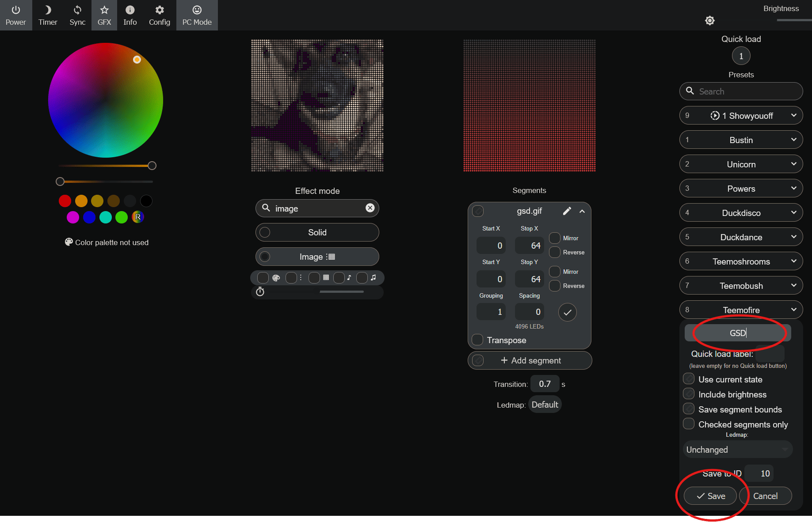Screen dimensions: 812x522
Task: Clear the effect search with the X icon
Action: [370, 208]
